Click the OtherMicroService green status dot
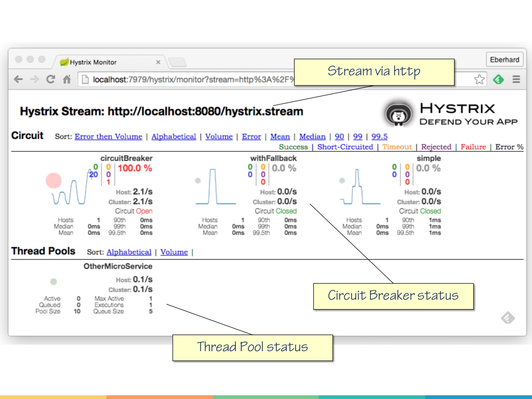 pos(54,282)
